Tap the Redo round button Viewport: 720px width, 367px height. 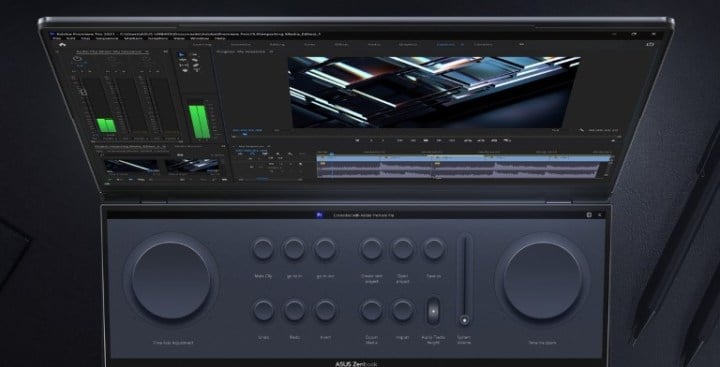294,310
